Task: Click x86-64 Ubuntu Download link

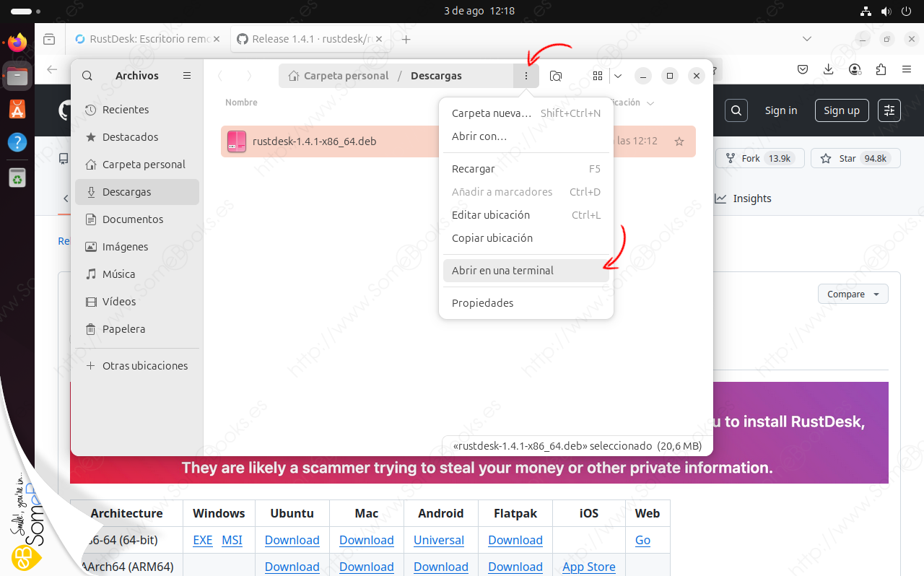Action: (292, 540)
